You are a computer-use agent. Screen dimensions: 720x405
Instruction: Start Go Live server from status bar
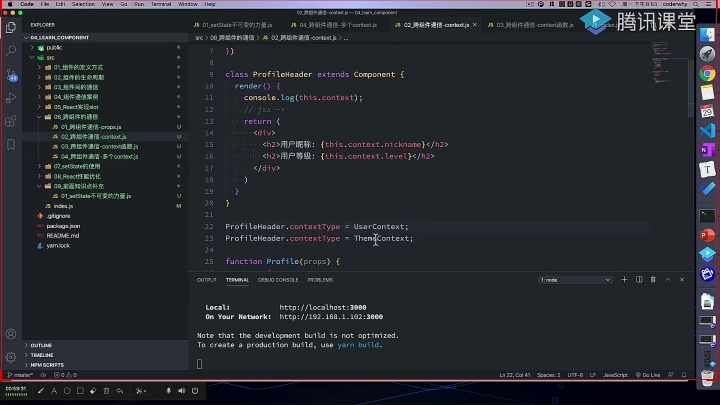coord(647,375)
